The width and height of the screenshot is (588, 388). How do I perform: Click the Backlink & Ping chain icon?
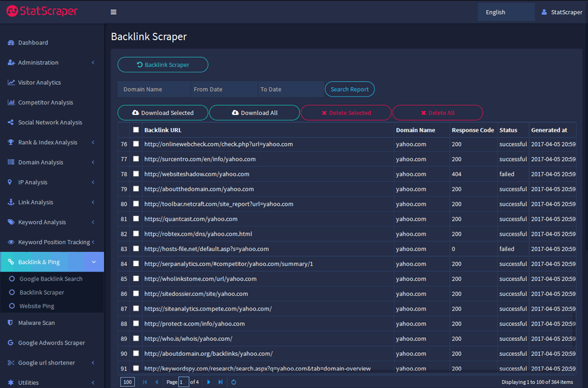point(11,262)
